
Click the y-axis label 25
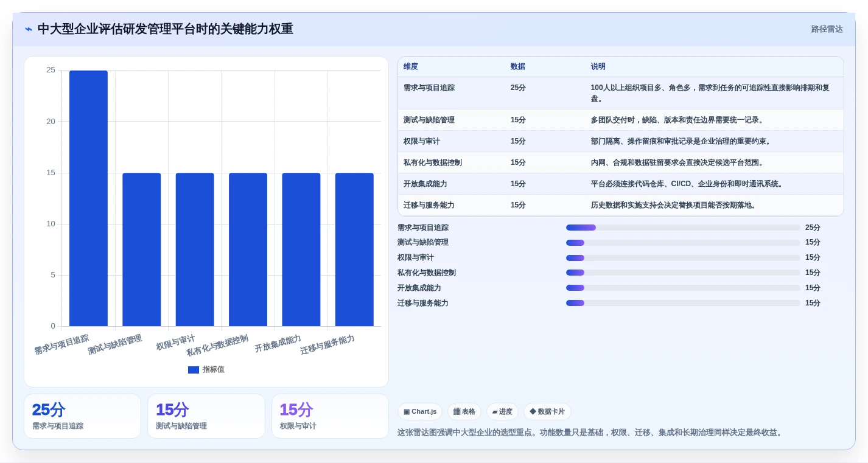51,70
